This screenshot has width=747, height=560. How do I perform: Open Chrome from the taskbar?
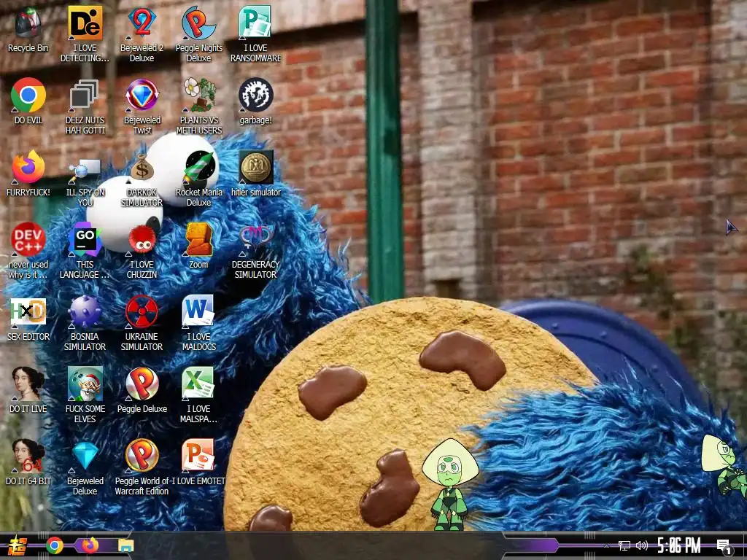[x=54, y=545]
